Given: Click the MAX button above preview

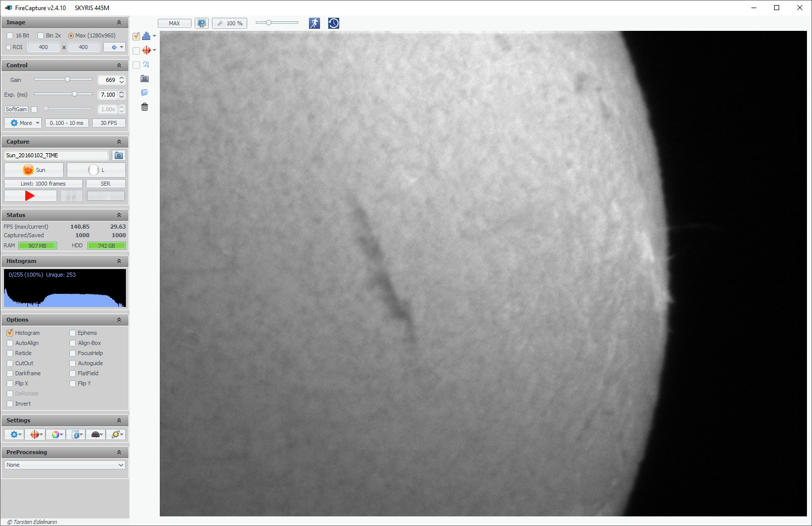Looking at the screenshot, I should pos(174,23).
